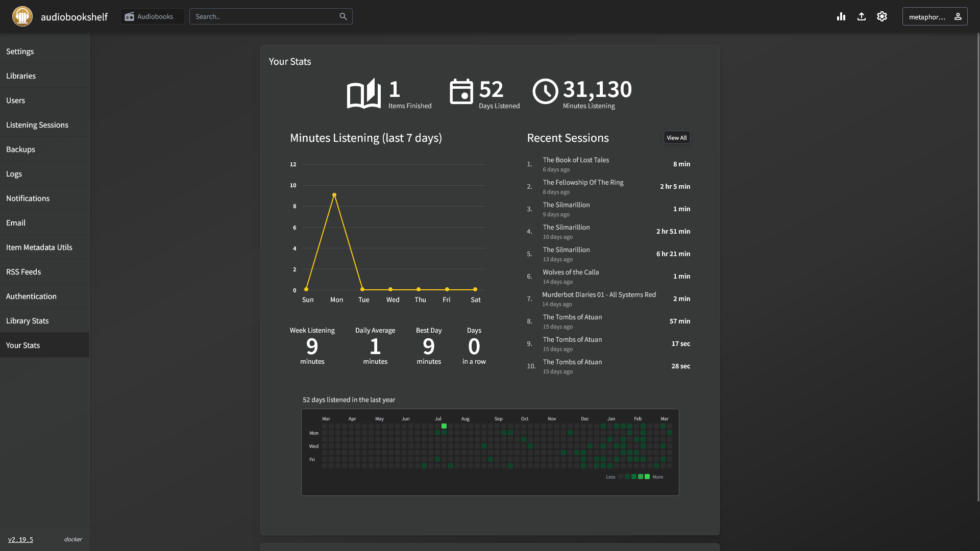The height and width of the screenshot is (551, 980).
Task: Click View All recent sessions button
Action: click(676, 137)
